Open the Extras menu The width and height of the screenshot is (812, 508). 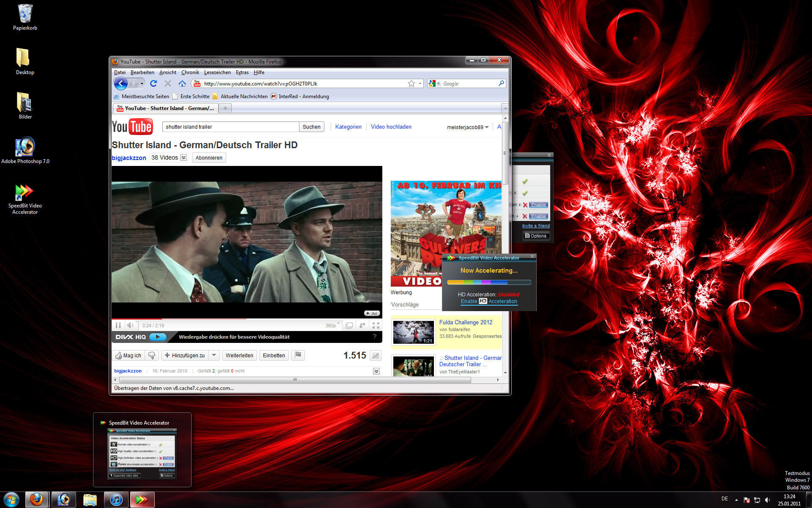coord(242,72)
